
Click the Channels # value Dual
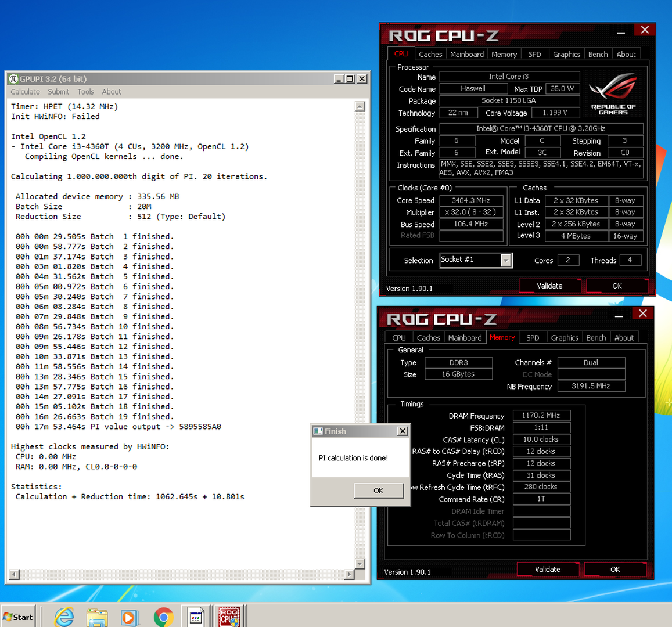tap(591, 362)
